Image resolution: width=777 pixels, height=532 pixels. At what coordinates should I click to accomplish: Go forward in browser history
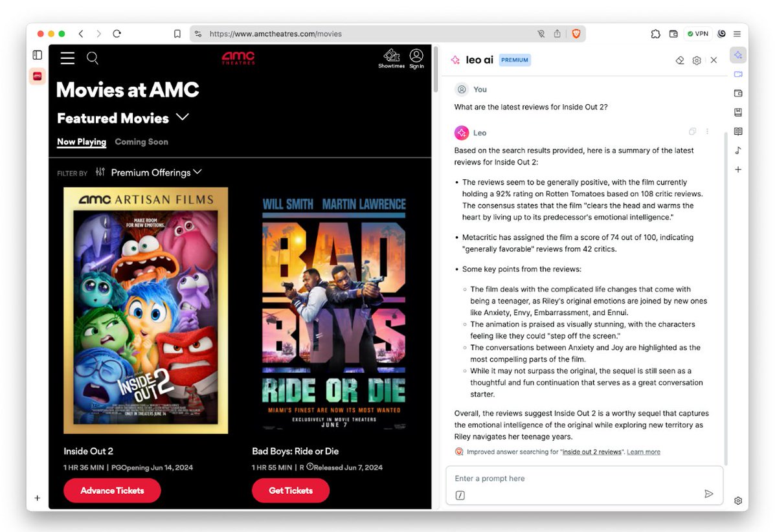[98, 34]
